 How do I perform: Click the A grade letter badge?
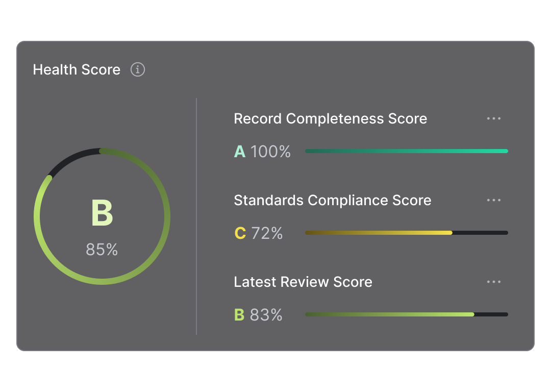click(240, 152)
